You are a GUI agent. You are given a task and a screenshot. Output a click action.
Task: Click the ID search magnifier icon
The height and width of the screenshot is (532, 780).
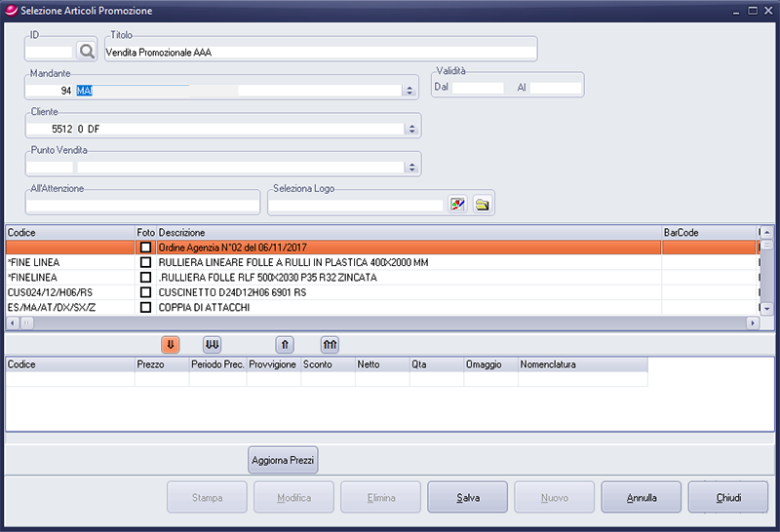click(88, 52)
